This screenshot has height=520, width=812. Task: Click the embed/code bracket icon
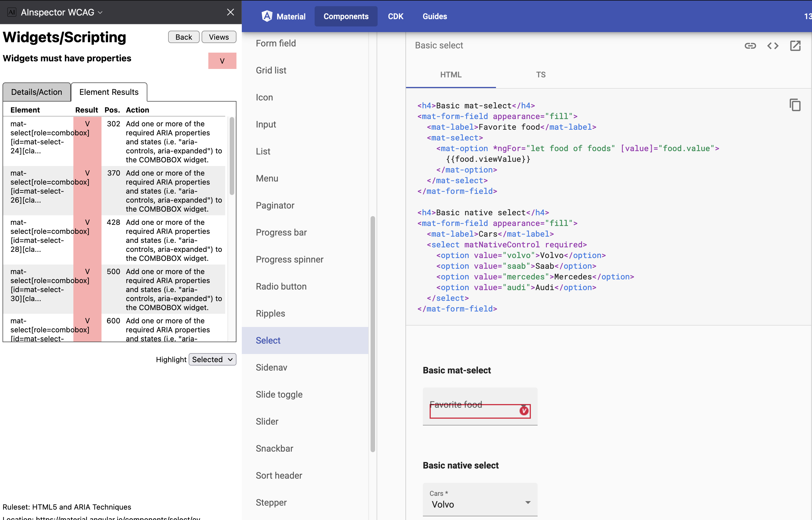(773, 46)
